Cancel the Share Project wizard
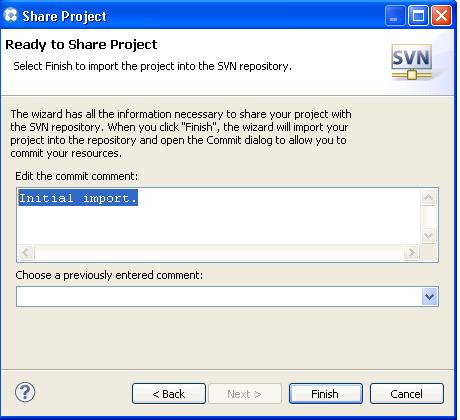 pyautogui.click(x=407, y=394)
